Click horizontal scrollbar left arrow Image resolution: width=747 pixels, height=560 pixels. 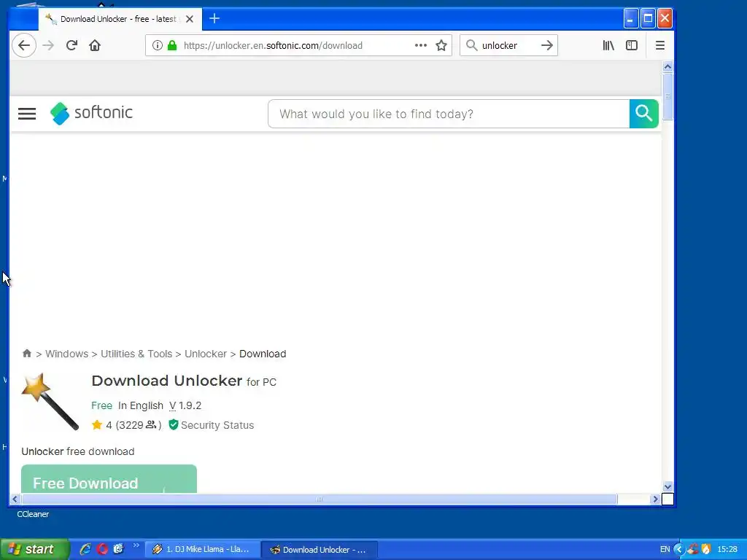15,499
